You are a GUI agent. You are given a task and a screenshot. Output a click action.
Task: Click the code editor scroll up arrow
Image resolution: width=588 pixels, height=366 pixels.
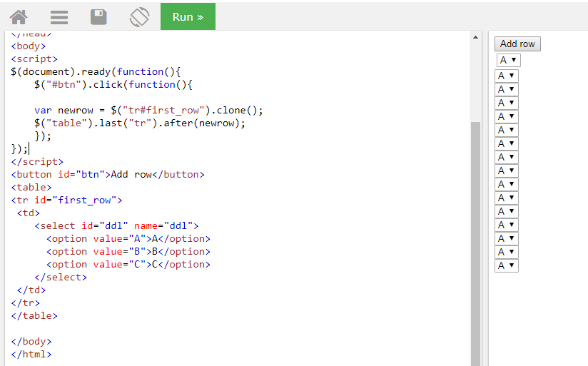(475, 37)
